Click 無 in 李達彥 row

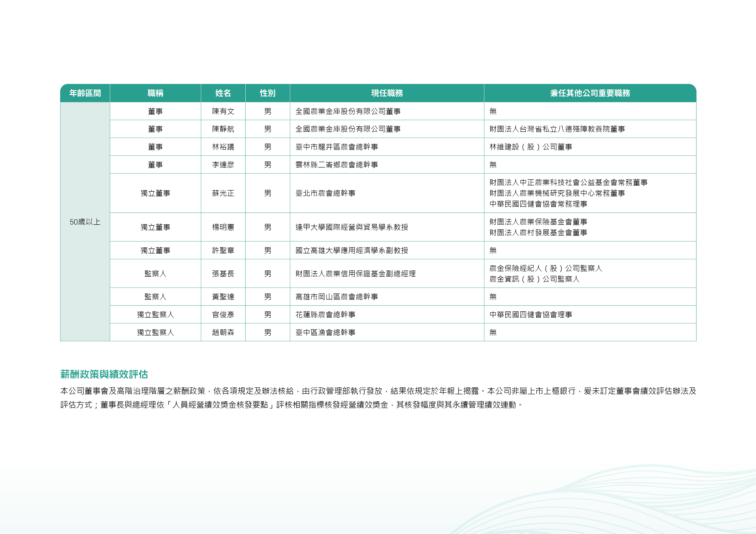pos(493,165)
